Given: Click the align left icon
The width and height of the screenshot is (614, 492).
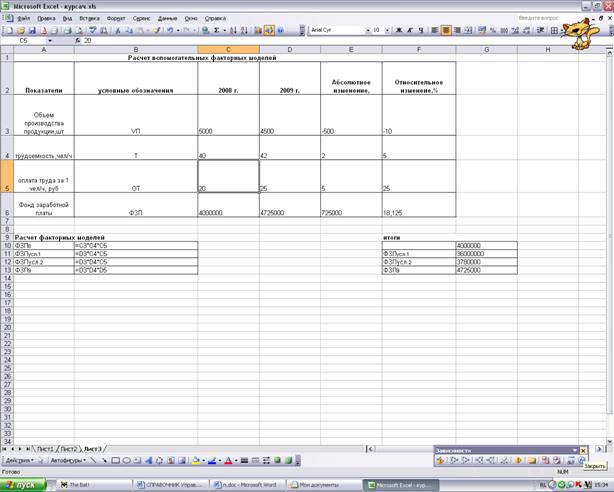Looking at the screenshot, I should click(434, 30).
